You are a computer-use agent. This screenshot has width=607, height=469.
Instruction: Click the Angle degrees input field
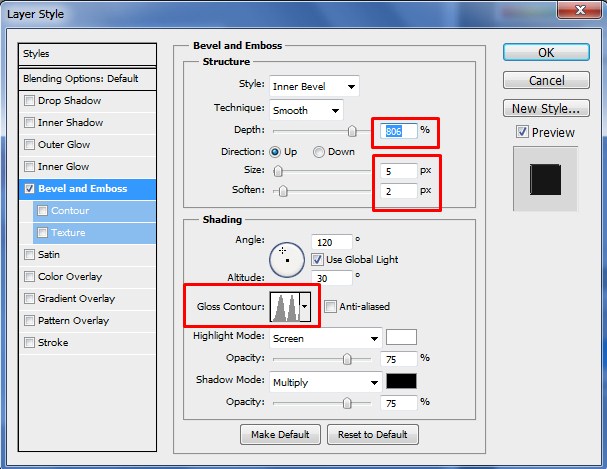tap(332, 242)
